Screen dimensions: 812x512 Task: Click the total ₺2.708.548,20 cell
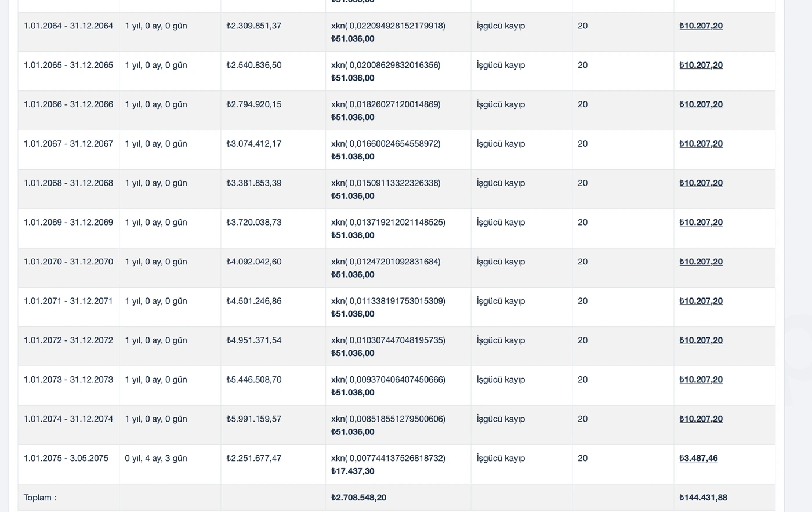pyautogui.click(x=358, y=498)
